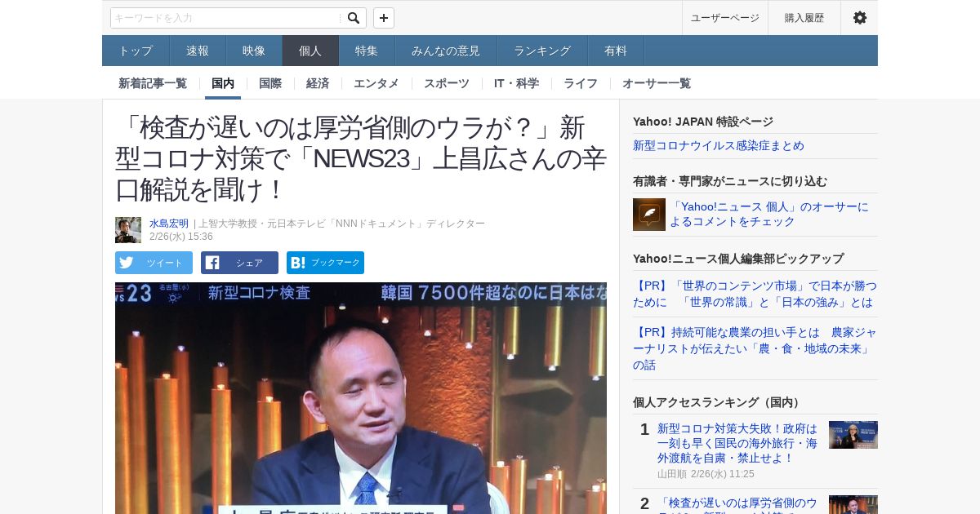Open 新型コロナウイルス感染症まとめ link
Viewport: 980px width, 514px height.
tap(719, 145)
